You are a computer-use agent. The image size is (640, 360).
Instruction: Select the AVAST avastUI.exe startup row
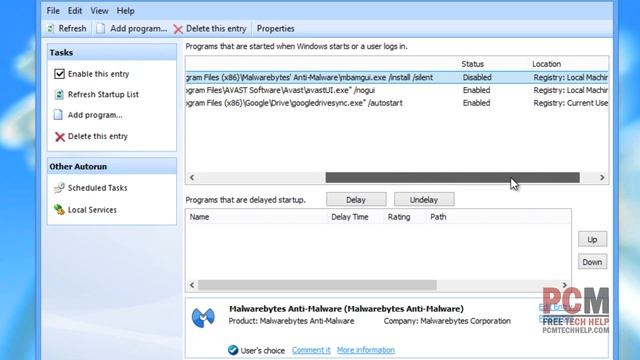pos(397,90)
